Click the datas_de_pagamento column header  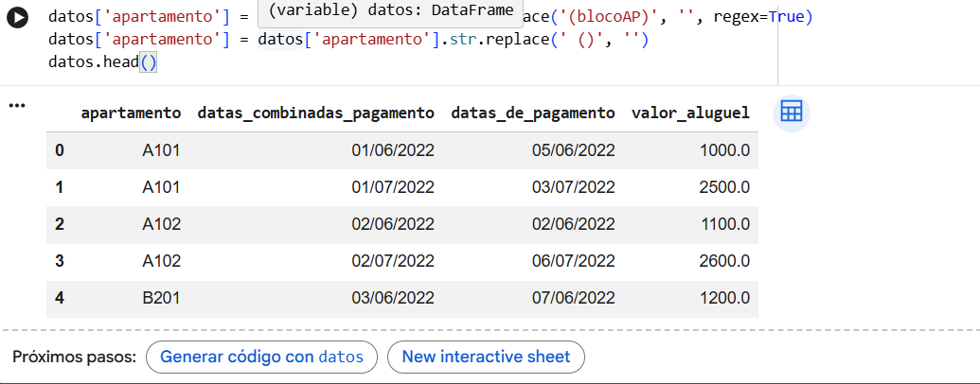click(533, 113)
